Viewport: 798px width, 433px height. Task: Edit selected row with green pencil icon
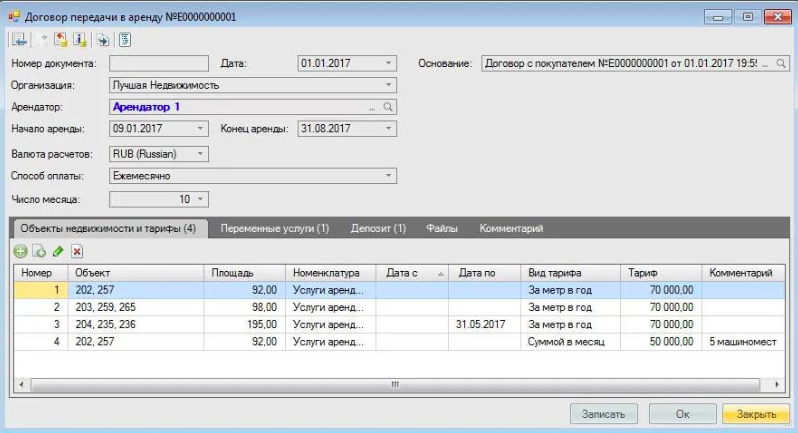[x=58, y=251]
